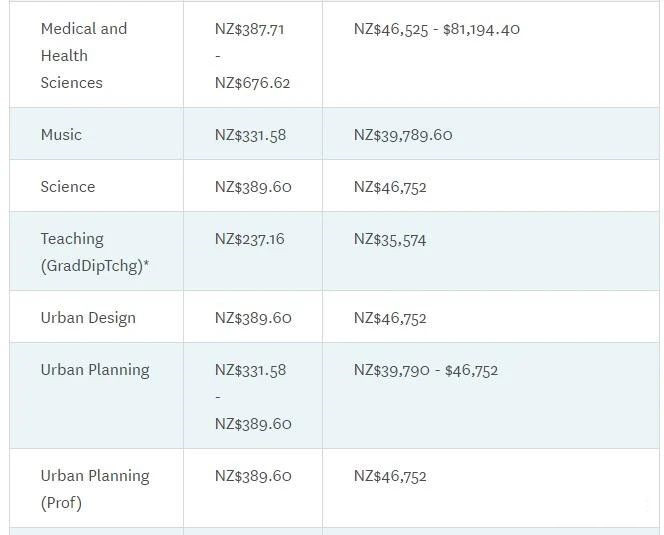Click the NZ$39,789.60 annual fee for Music

[402, 134]
